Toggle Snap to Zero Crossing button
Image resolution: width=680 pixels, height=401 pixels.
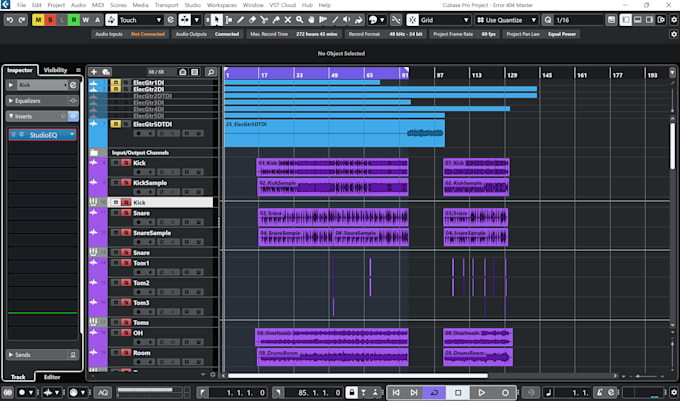pos(396,20)
